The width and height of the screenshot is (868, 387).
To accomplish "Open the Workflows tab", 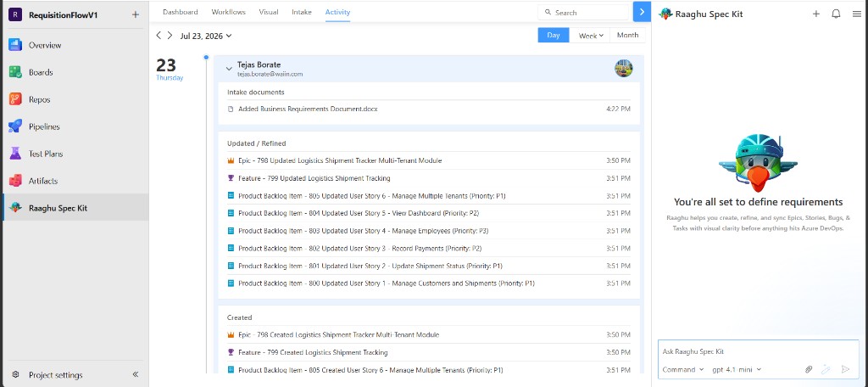I will pos(229,12).
